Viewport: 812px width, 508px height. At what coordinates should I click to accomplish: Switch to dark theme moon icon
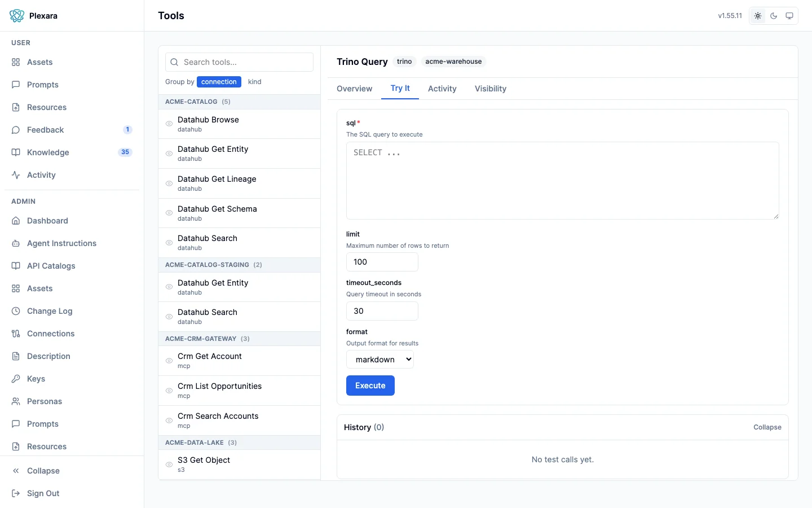coord(774,16)
